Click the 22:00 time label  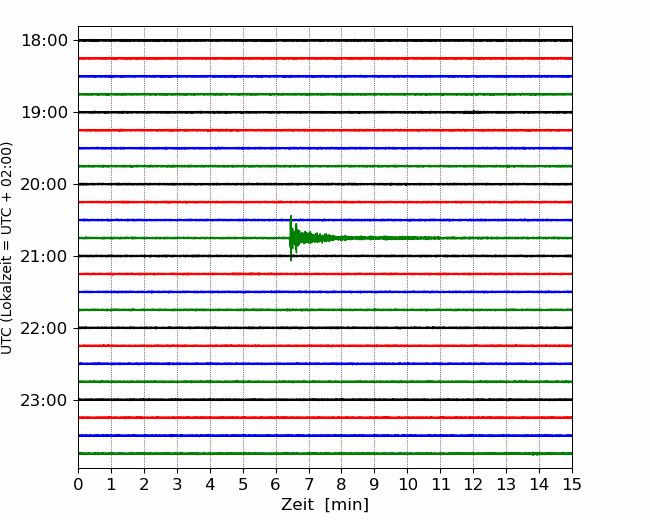(x=44, y=328)
